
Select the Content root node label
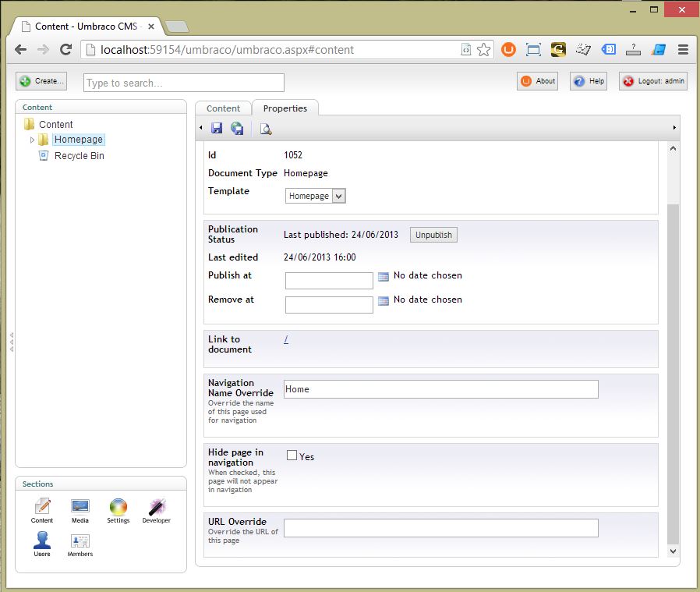tap(56, 124)
